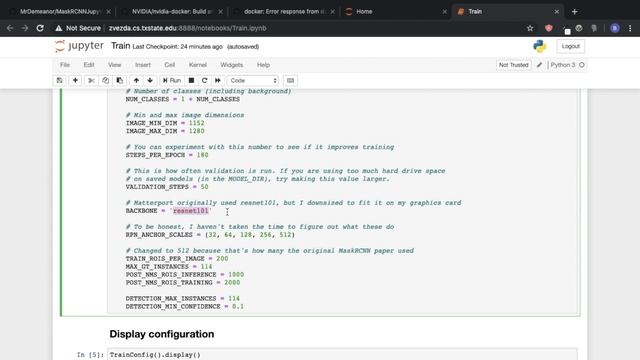
Task: Click the kernel status circle icon
Action: (582, 65)
